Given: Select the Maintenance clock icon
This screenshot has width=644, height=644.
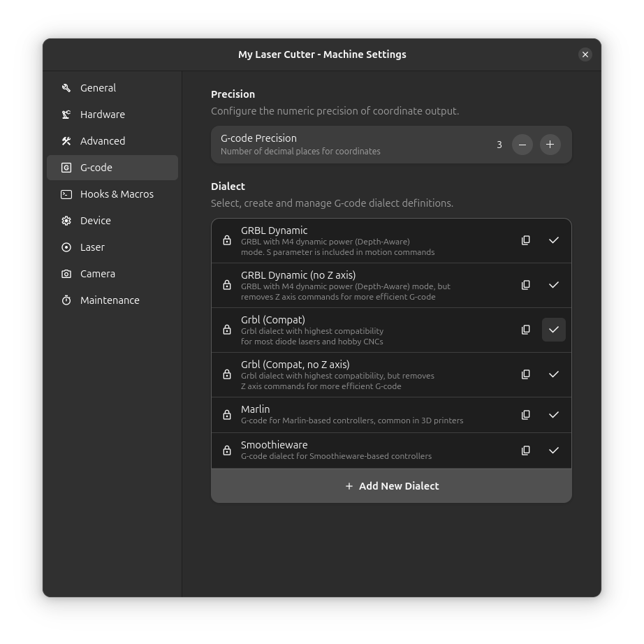Looking at the screenshot, I should pos(66,300).
